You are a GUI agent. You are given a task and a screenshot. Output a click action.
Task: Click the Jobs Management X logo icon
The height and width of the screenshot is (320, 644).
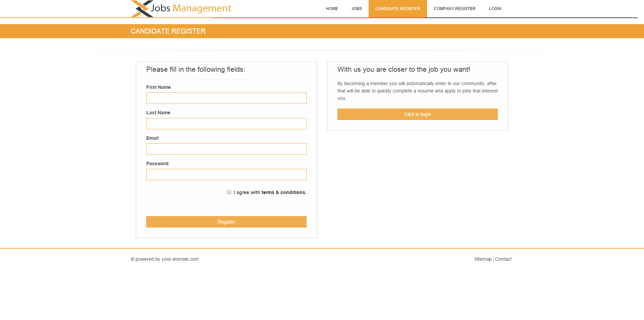[141, 9]
